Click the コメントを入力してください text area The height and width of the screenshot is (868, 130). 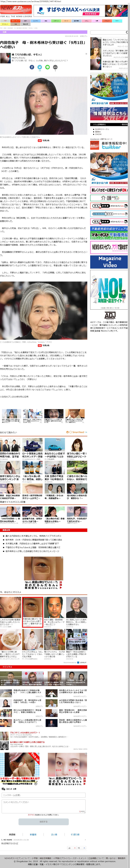[44, 806]
